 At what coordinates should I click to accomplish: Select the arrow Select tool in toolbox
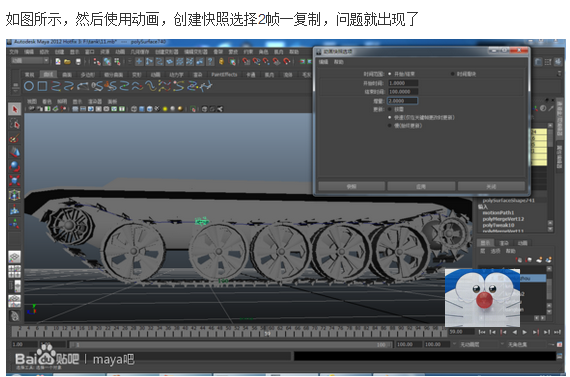[15, 109]
